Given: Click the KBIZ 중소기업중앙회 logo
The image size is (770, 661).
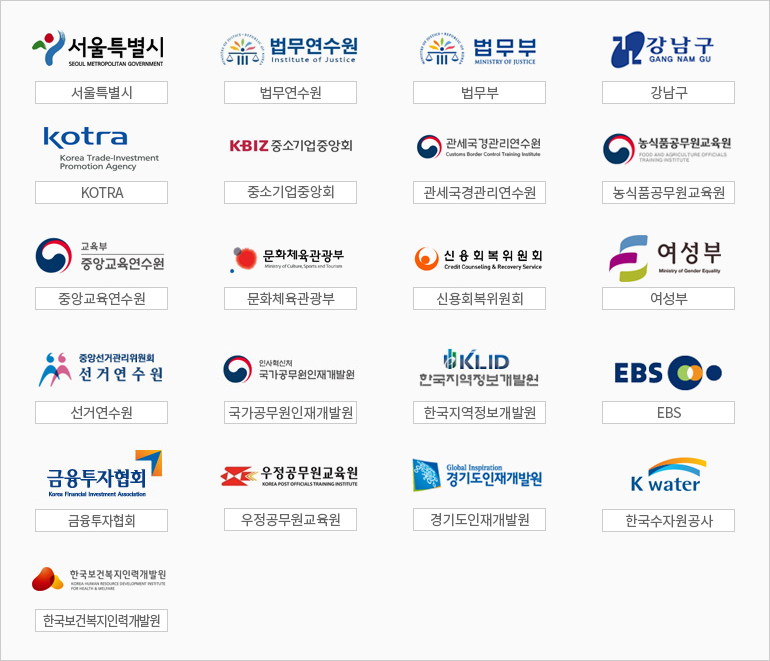Looking at the screenshot, I should pyautogui.click(x=291, y=145).
